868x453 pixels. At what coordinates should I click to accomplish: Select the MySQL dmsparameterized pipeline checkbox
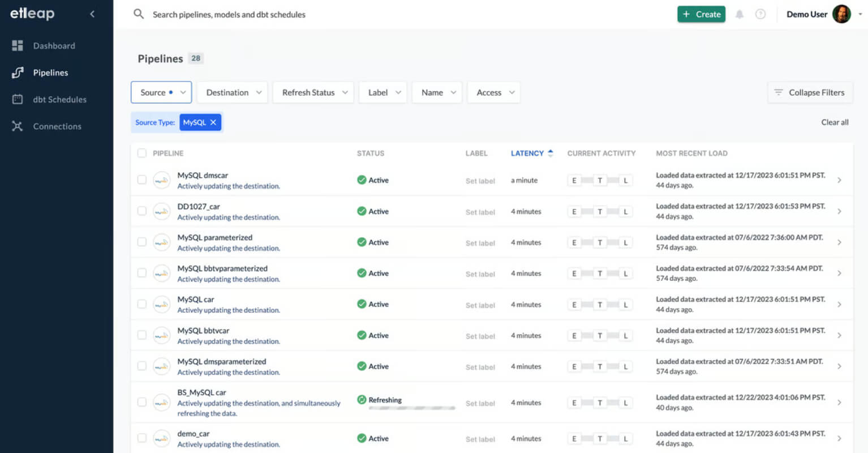(x=142, y=366)
